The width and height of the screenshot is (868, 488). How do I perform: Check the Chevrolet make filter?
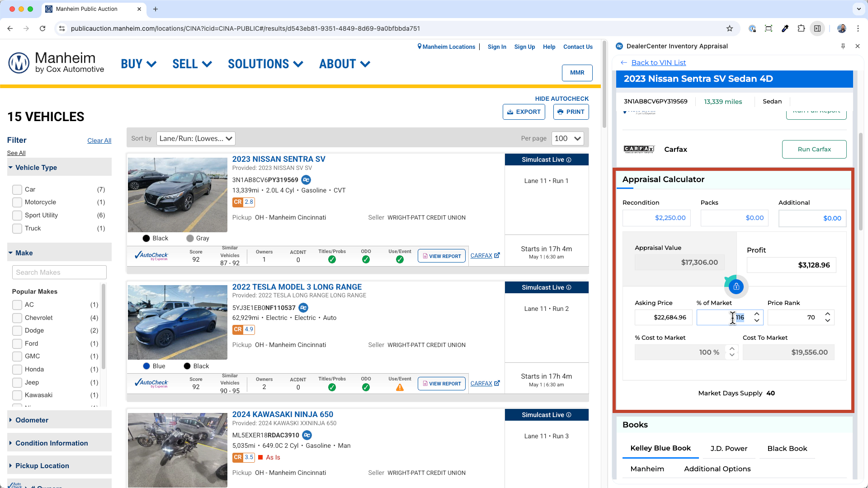click(17, 318)
